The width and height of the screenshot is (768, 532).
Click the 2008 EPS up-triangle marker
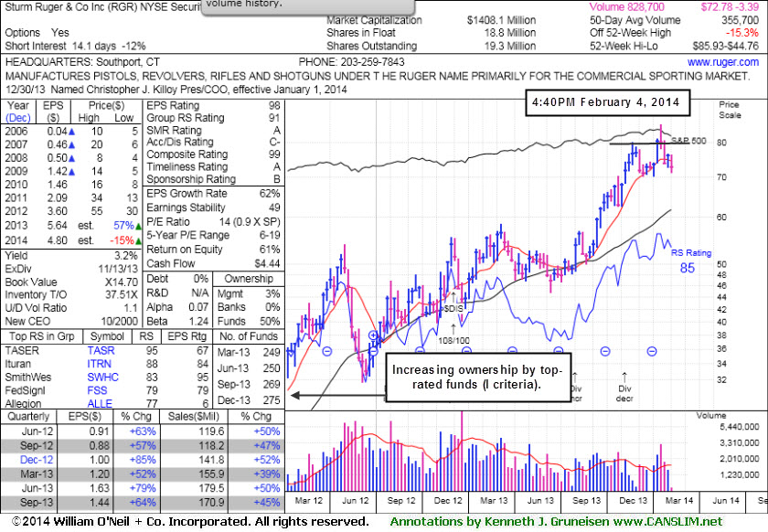pyautogui.click(x=72, y=158)
